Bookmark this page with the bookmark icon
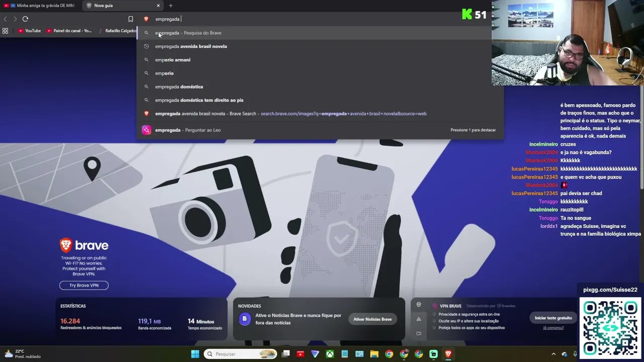 (x=131, y=19)
